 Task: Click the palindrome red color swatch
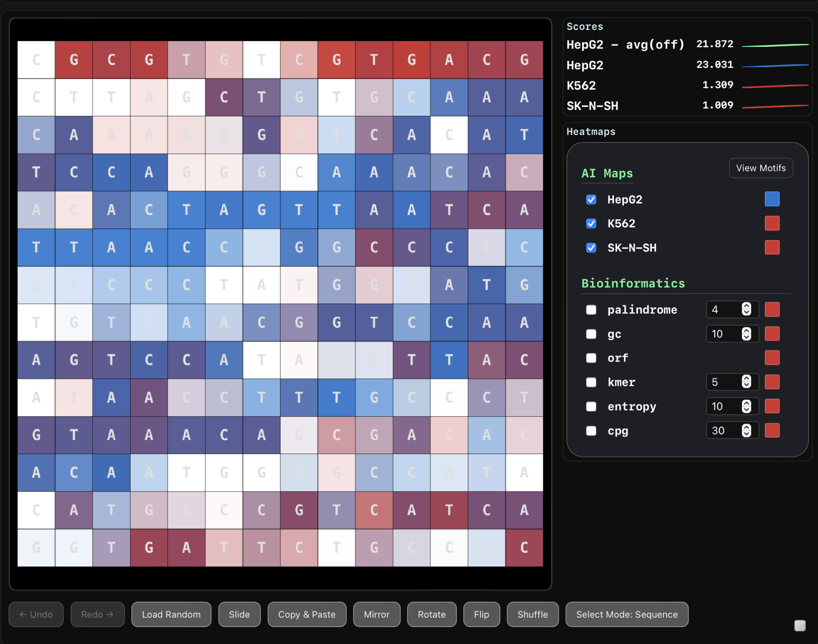(x=772, y=310)
